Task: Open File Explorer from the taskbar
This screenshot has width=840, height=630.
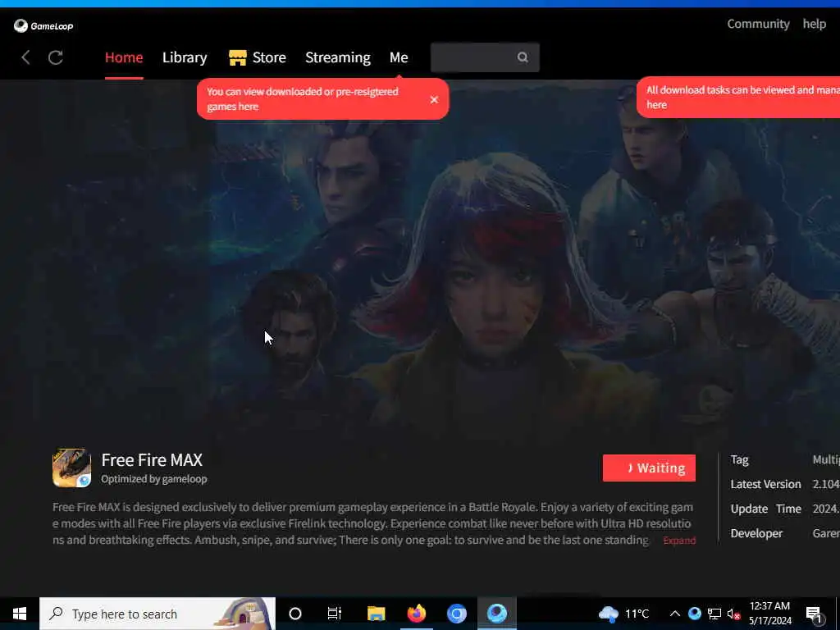Action: 376,614
